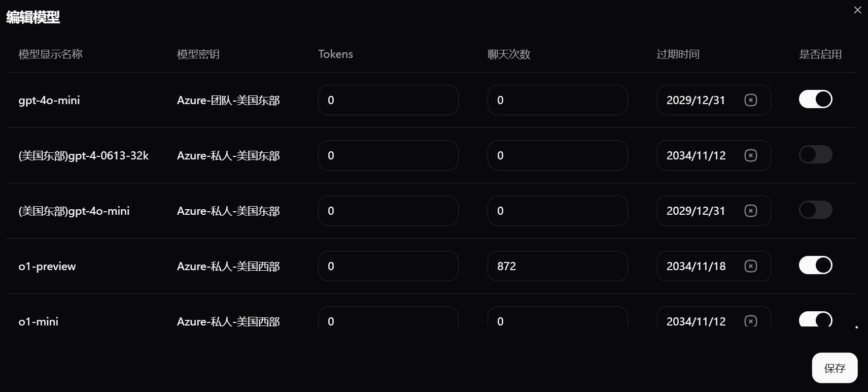Disable the gpt-4o-mini model toggle
The image size is (868, 392).
pyautogui.click(x=815, y=99)
